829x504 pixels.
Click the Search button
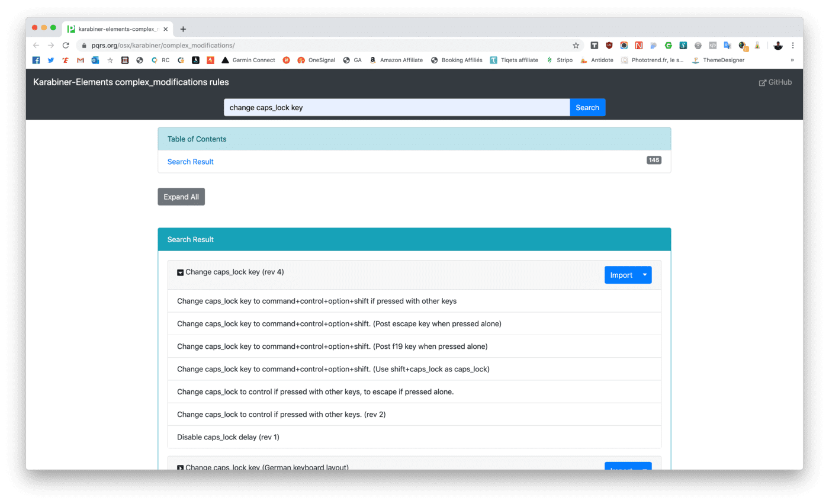click(x=587, y=107)
